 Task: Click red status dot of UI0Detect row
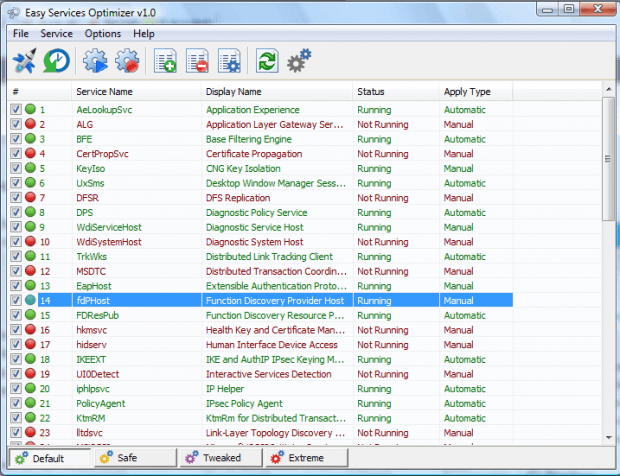[30, 373]
